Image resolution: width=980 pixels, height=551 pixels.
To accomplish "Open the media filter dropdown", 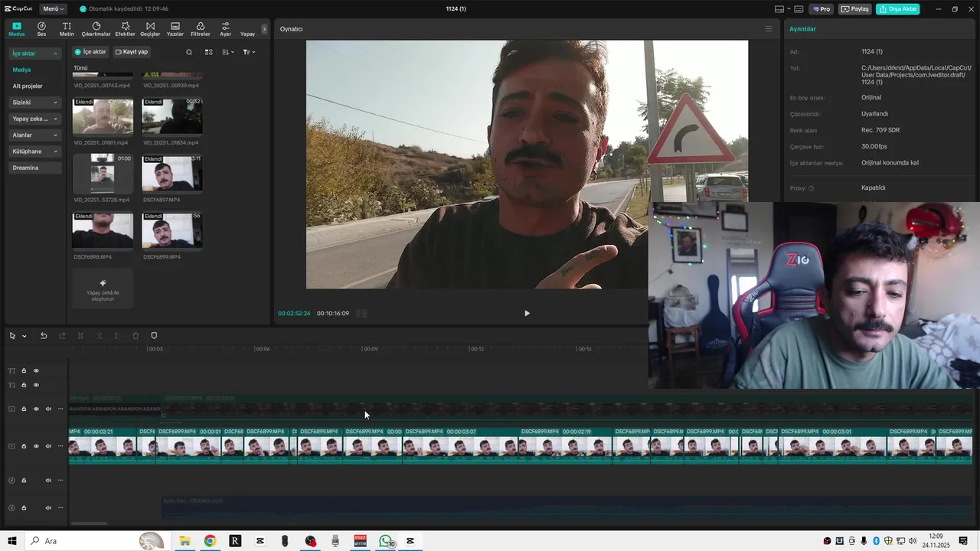I will coord(249,52).
